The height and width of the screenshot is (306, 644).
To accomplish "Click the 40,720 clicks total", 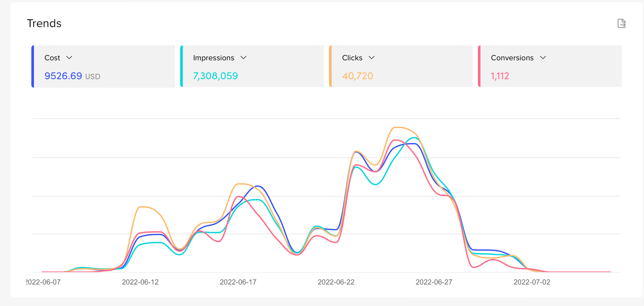I will click(x=357, y=76).
